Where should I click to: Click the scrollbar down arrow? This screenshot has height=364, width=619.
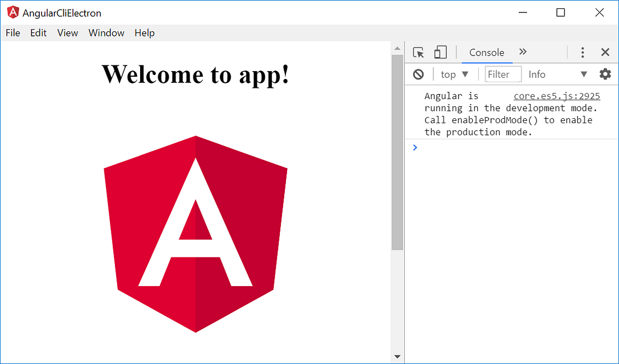(397, 356)
